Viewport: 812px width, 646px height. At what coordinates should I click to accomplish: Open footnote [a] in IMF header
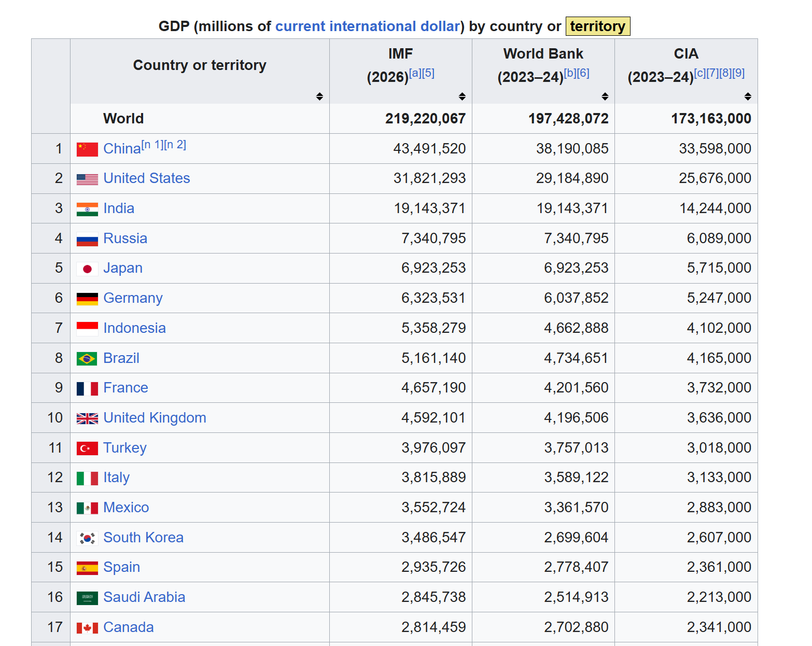point(415,73)
